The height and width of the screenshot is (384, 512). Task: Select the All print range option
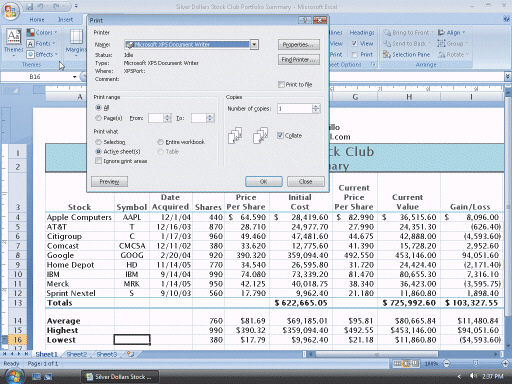click(98, 107)
